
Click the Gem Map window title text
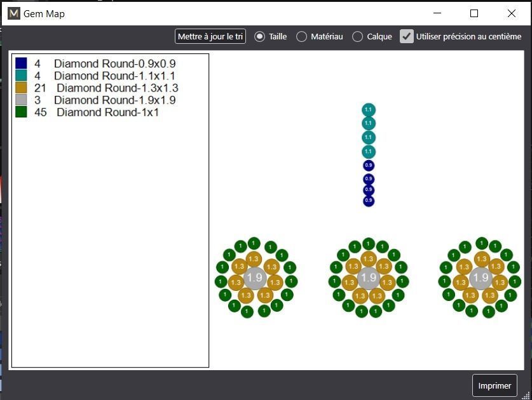tap(44, 14)
